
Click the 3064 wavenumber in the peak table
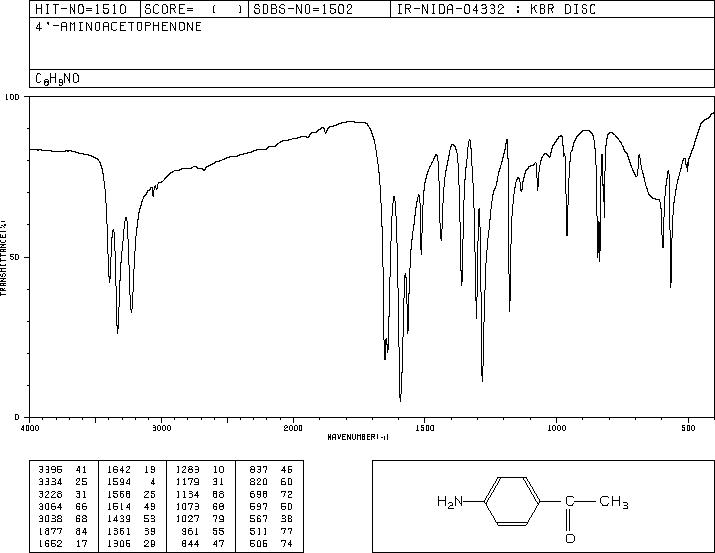pyautogui.click(x=50, y=506)
